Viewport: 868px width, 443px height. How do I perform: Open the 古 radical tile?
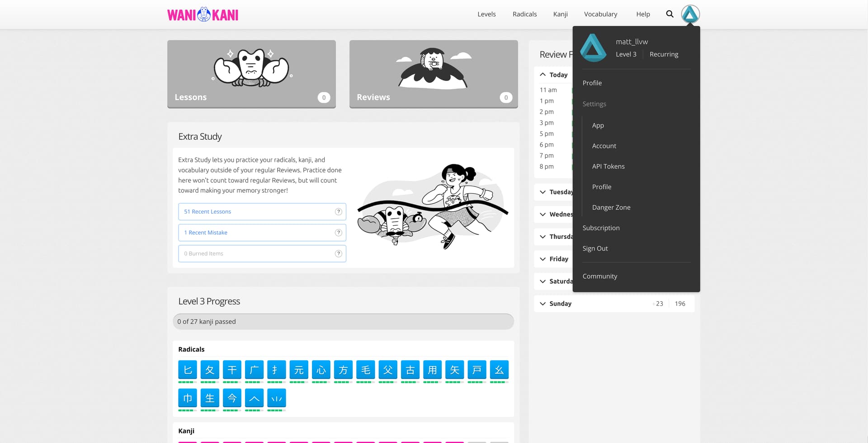pyautogui.click(x=410, y=370)
